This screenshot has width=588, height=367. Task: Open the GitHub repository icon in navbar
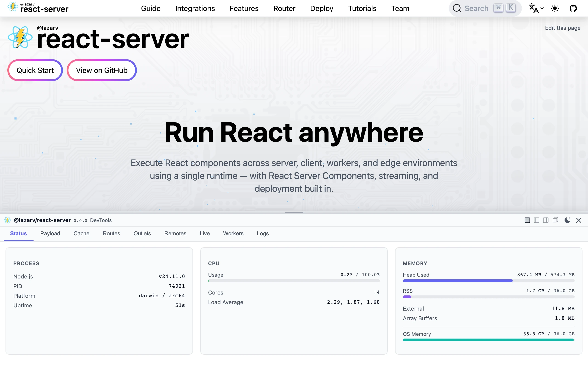573,8
